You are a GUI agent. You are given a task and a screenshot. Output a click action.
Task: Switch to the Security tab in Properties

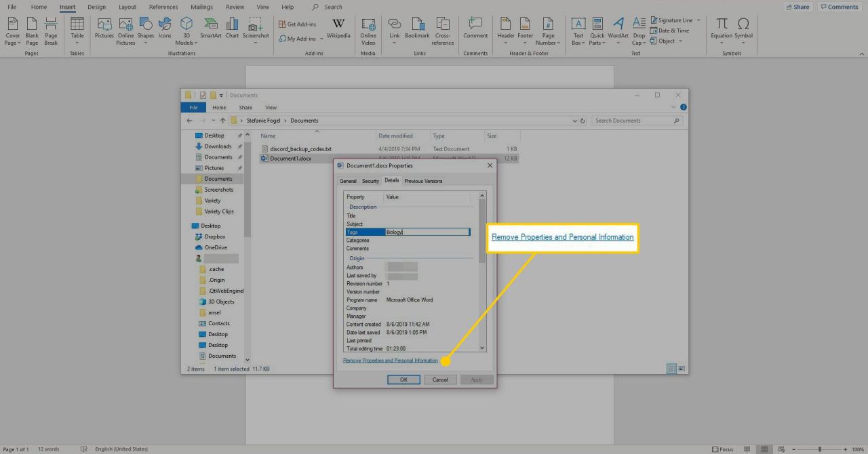[370, 181]
